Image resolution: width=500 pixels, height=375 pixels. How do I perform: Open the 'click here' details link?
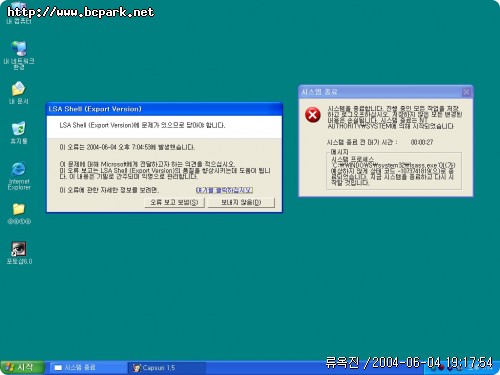224,190
